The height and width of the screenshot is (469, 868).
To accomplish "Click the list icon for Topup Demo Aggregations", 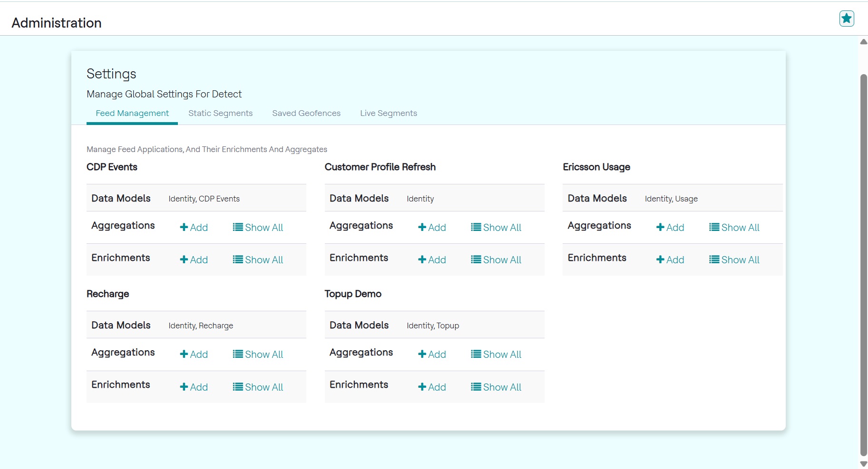I will 476,354.
